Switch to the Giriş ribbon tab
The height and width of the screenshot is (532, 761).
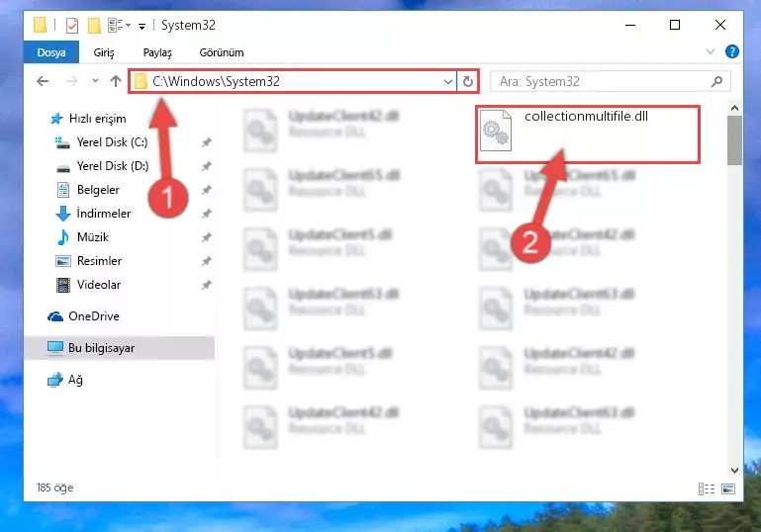[104, 52]
